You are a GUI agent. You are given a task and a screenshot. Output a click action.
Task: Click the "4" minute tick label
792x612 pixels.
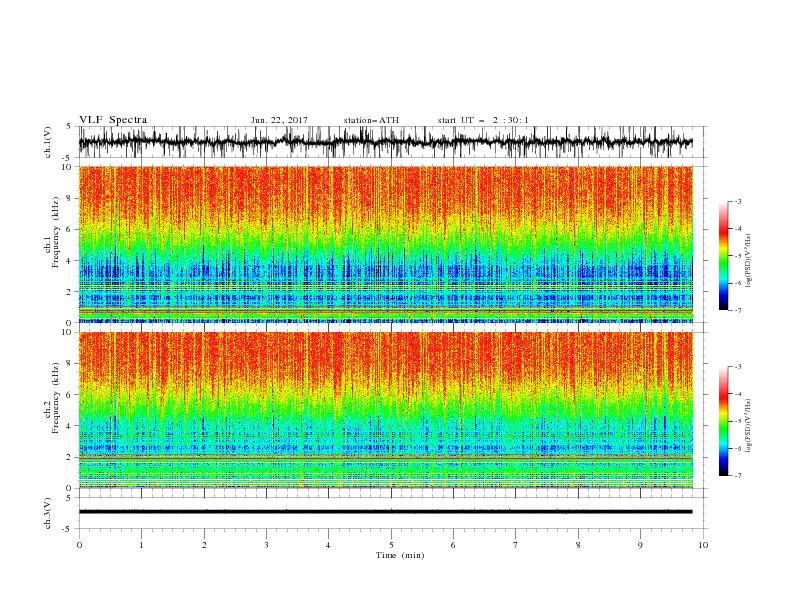coord(328,545)
